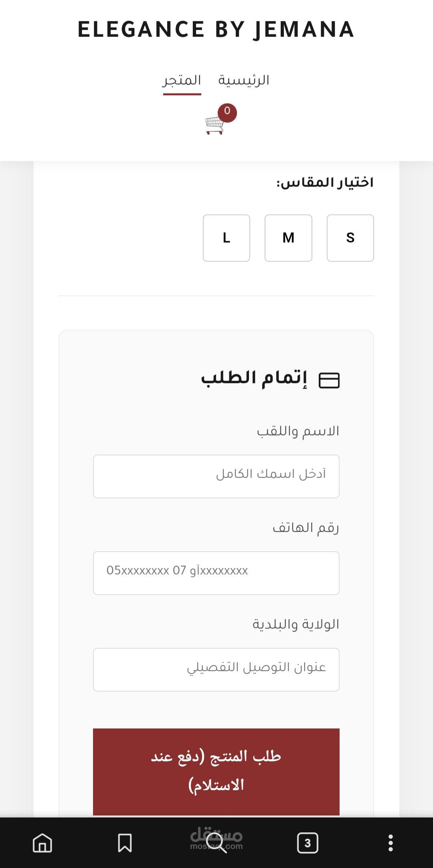Select size L
Viewport: 433px width, 868px height.
(x=227, y=238)
